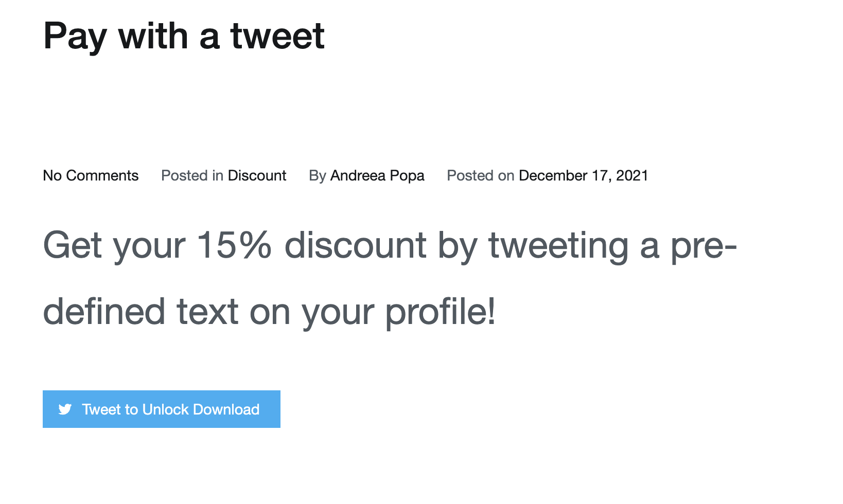Click the word with in the title

[153, 36]
